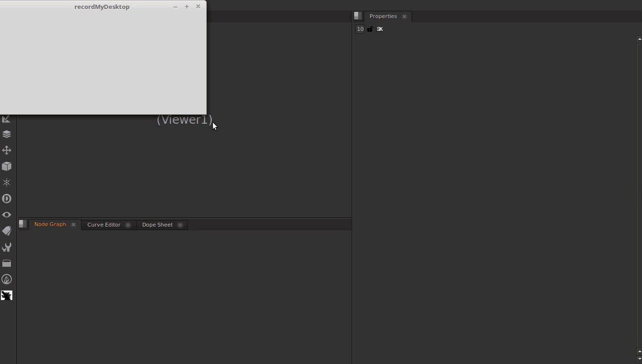
Task: Open the Properties pane content menu icon
Action: click(358, 16)
